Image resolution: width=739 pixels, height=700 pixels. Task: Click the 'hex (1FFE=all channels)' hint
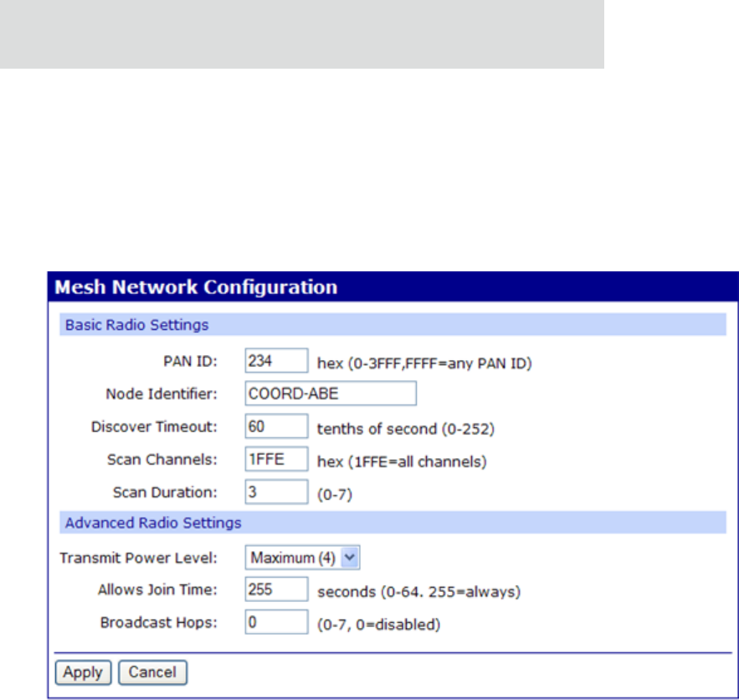click(402, 461)
